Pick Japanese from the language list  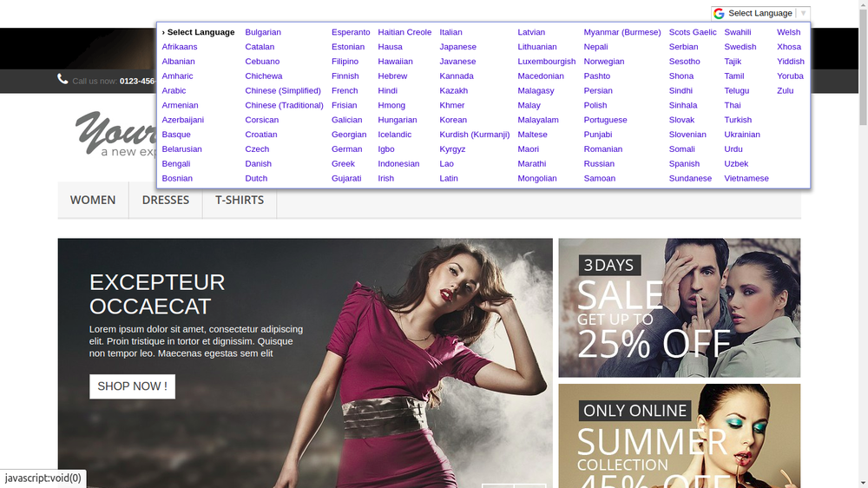(x=457, y=47)
